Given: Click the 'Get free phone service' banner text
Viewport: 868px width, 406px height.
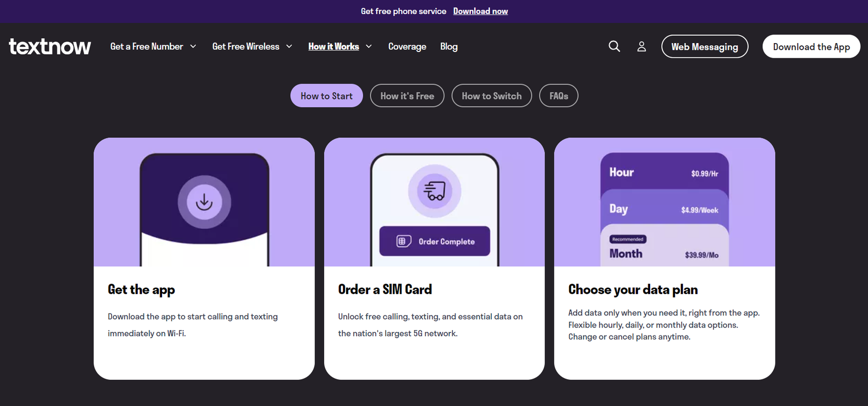Looking at the screenshot, I should (403, 11).
